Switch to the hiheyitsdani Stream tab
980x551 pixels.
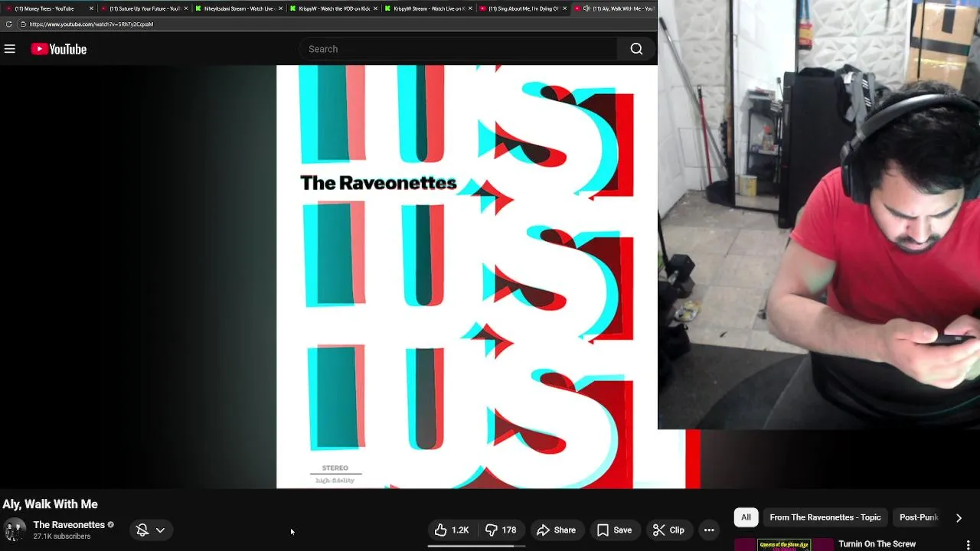tap(239, 8)
